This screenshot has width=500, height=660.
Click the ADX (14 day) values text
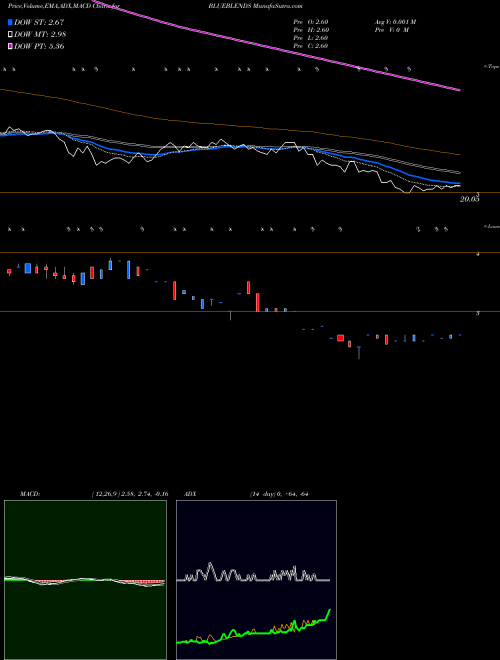[279, 494]
